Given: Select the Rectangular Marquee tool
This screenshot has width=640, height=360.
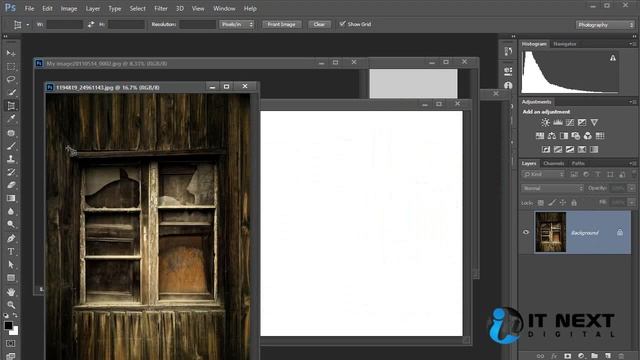Looking at the screenshot, I should point(11,67).
